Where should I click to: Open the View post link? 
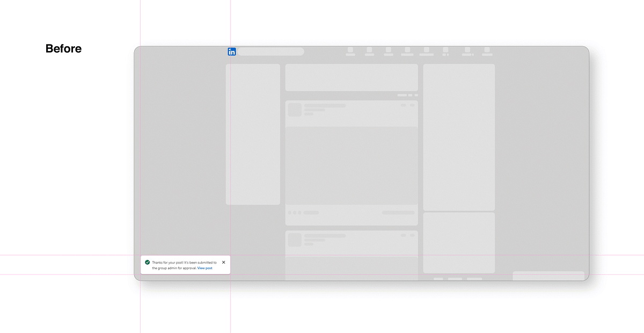click(x=204, y=268)
